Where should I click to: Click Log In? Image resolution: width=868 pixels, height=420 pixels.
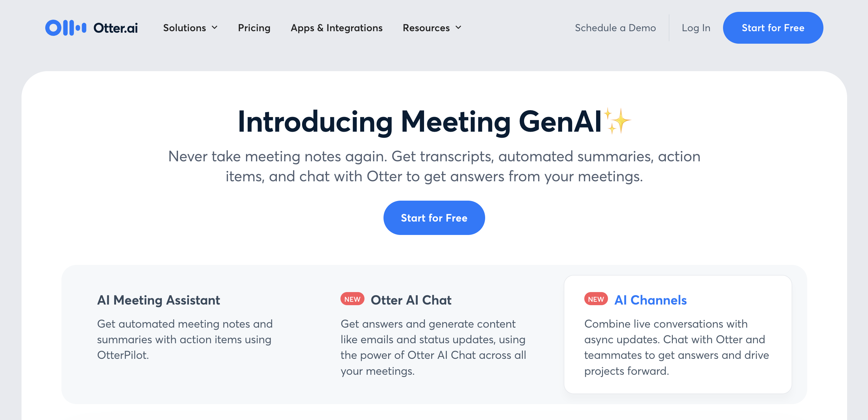(696, 28)
